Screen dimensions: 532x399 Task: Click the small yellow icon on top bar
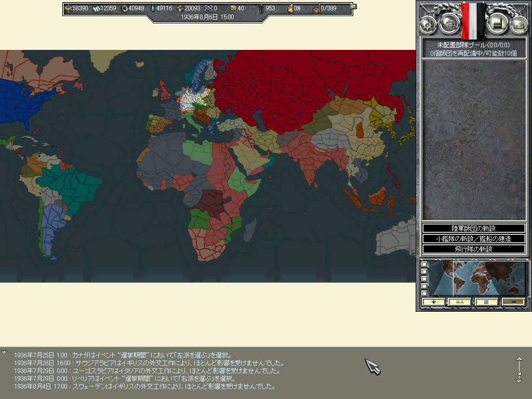[353, 6]
